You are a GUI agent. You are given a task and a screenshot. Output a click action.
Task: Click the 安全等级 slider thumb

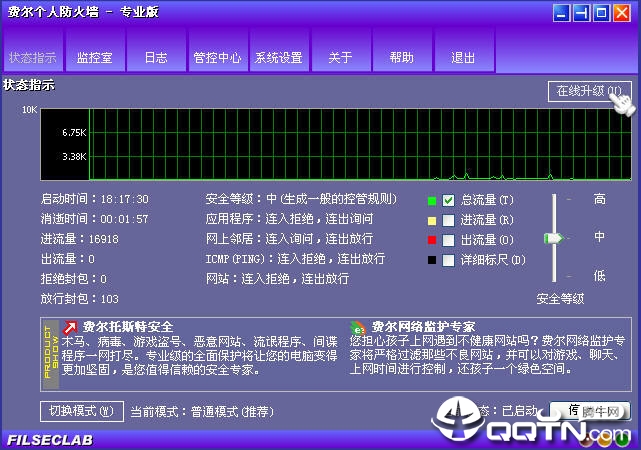pyautogui.click(x=554, y=238)
